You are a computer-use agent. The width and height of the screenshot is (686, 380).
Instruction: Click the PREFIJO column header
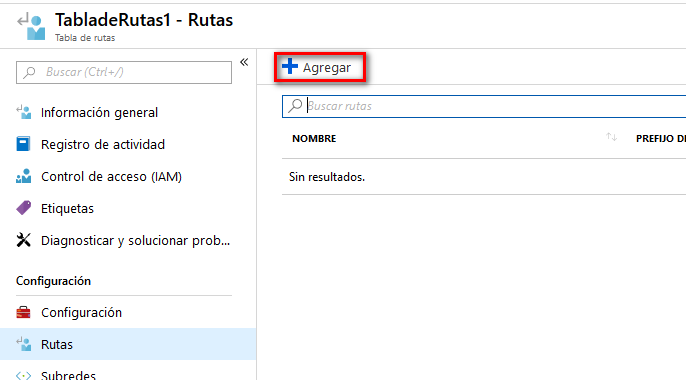click(x=661, y=139)
